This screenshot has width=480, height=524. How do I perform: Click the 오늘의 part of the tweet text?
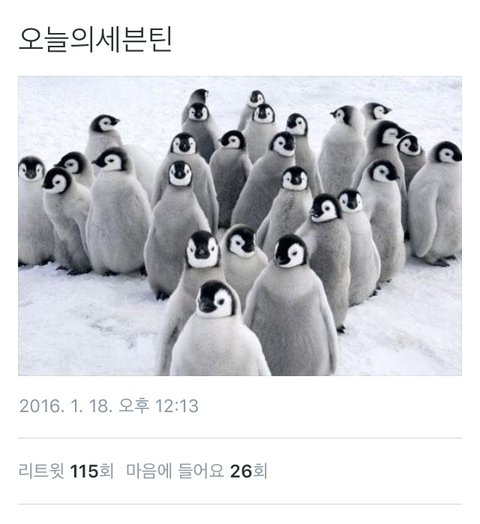[56, 39]
